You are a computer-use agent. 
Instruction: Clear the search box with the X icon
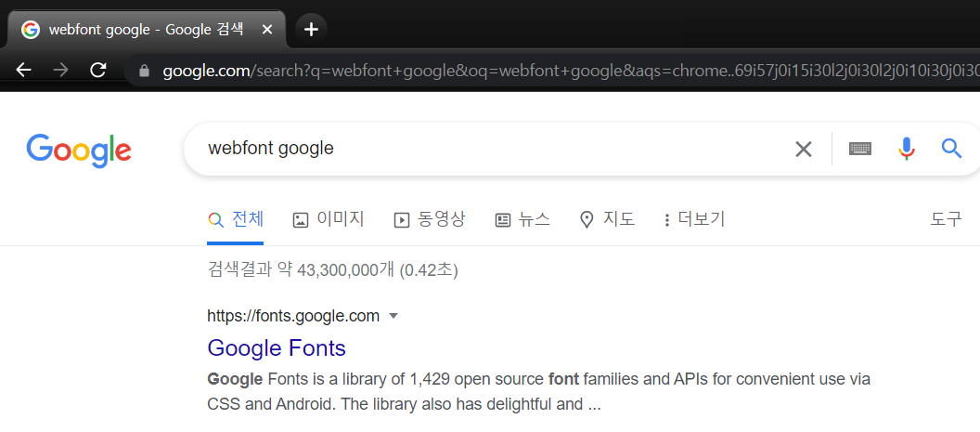click(x=803, y=149)
